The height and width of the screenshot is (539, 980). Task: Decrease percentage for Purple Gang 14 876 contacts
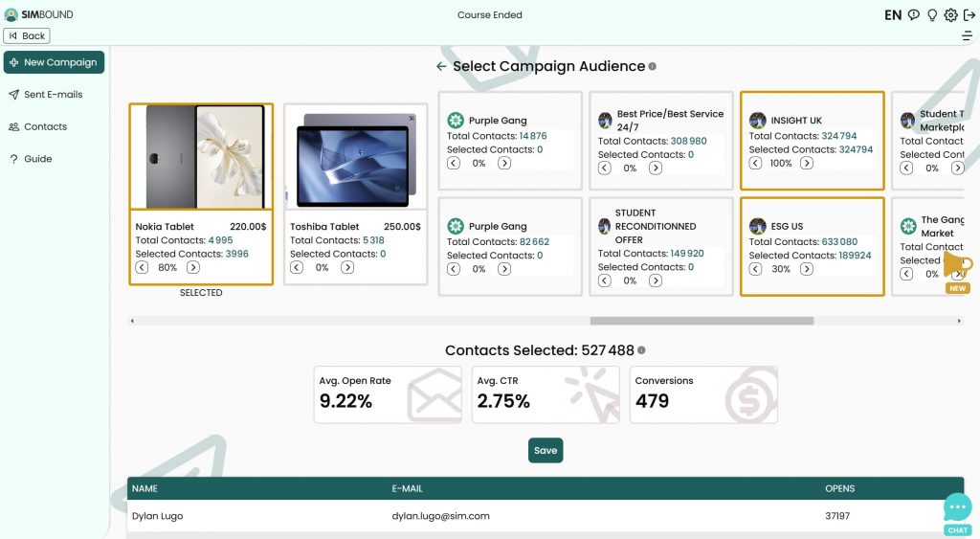[453, 163]
